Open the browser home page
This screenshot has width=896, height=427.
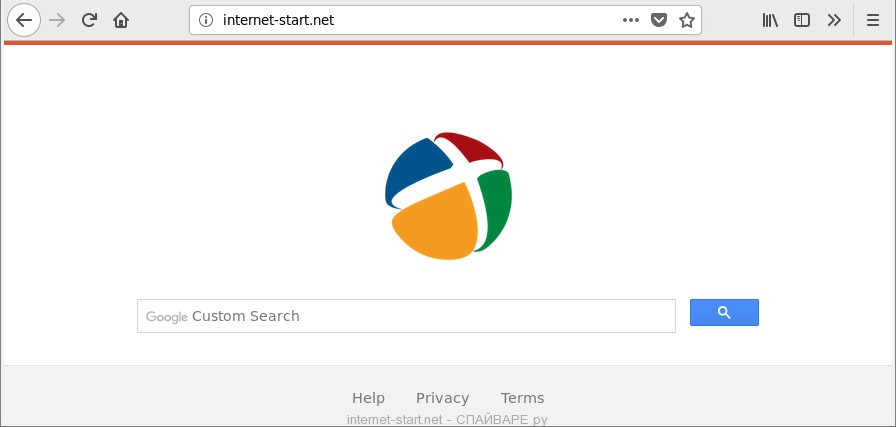pos(121,20)
